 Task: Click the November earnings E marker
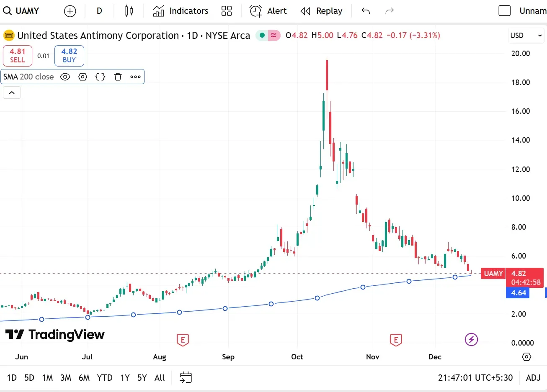(396, 340)
